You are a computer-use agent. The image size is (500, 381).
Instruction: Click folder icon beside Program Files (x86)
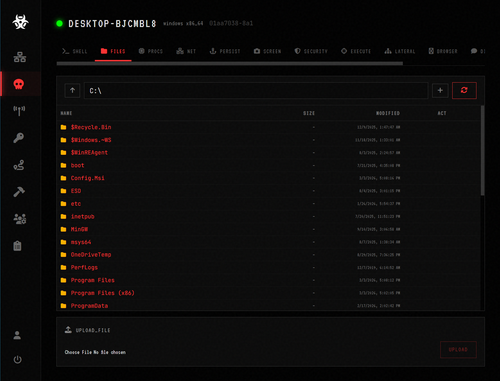pyautogui.click(x=63, y=293)
